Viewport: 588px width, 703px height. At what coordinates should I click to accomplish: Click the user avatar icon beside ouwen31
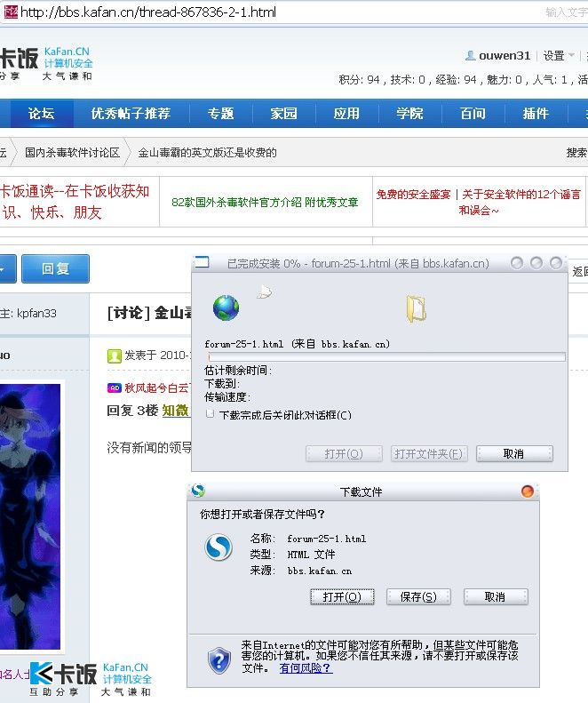(x=470, y=56)
